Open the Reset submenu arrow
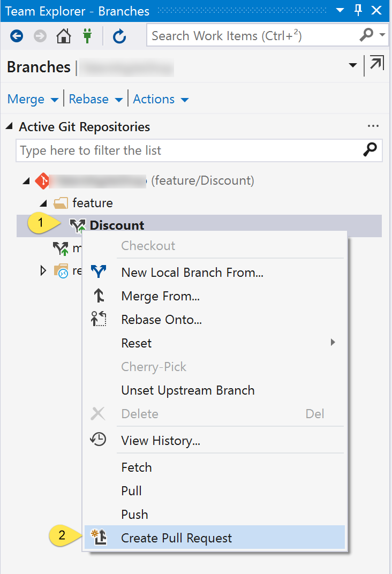This screenshot has width=392, height=574. tap(333, 343)
